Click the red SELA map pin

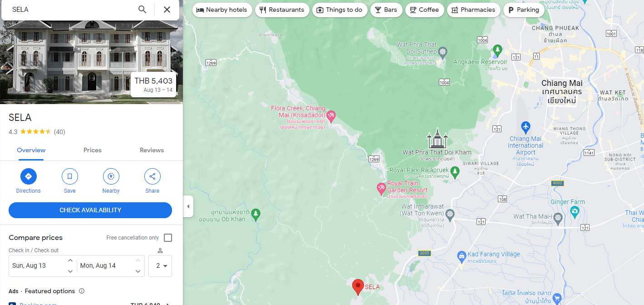click(358, 287)
